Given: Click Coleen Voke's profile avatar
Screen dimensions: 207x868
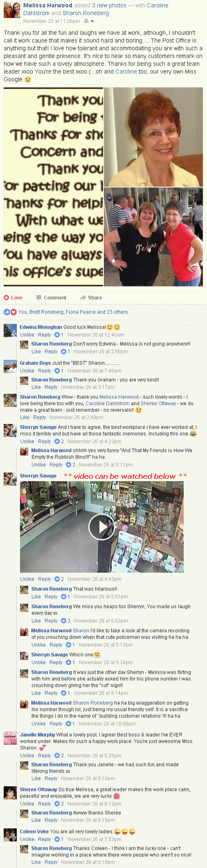Looking at the screenshot, I should coord(10,835).
